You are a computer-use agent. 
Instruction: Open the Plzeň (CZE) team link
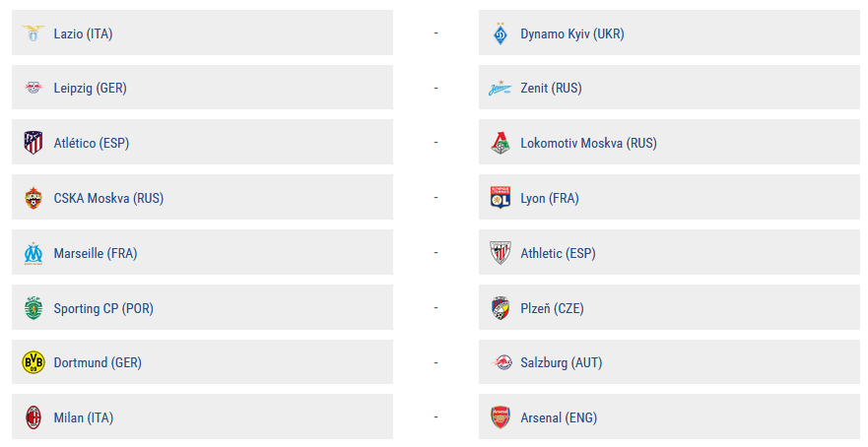pos(552,308)
